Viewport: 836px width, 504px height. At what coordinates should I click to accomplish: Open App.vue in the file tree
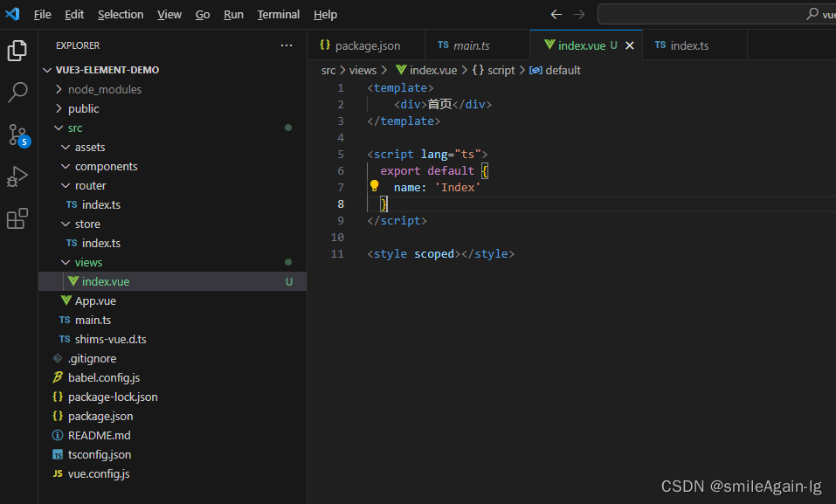(x=95, y=300)
